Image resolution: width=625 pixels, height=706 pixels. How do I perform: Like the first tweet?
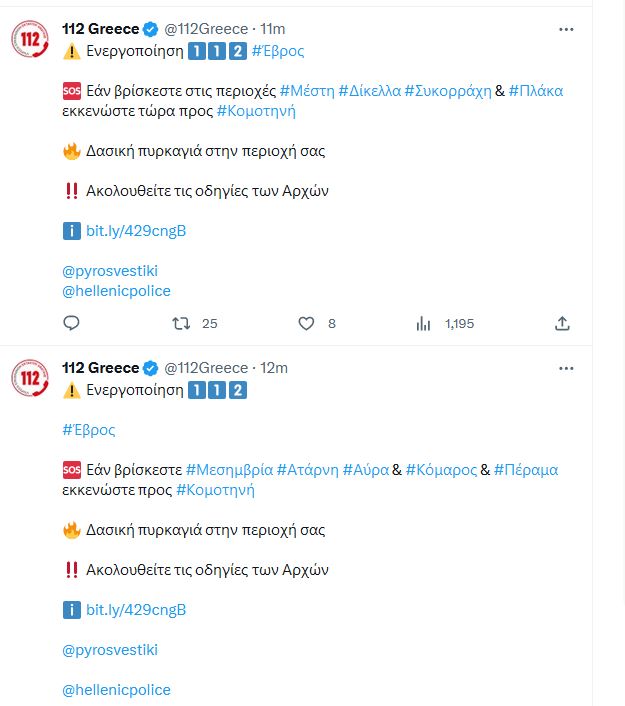pyautogui.click(x=307, y=323)
